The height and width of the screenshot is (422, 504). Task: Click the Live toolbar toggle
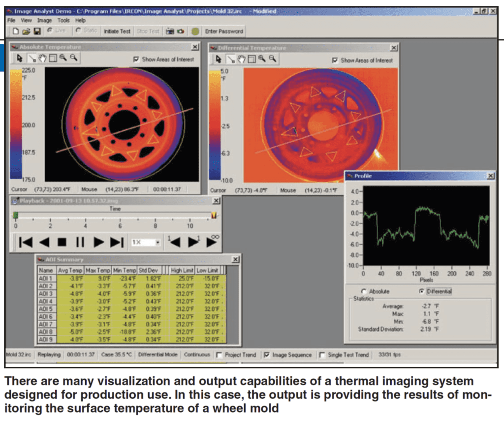56,30
